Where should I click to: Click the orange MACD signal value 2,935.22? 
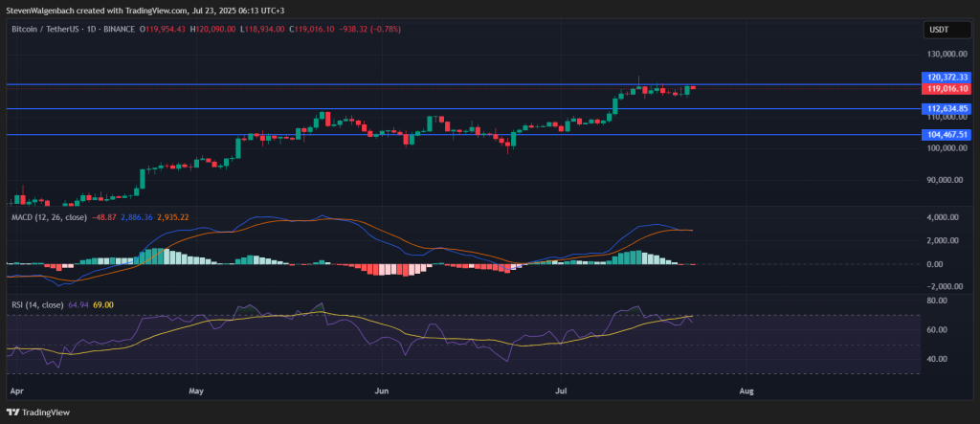click(x=173, y=217)
